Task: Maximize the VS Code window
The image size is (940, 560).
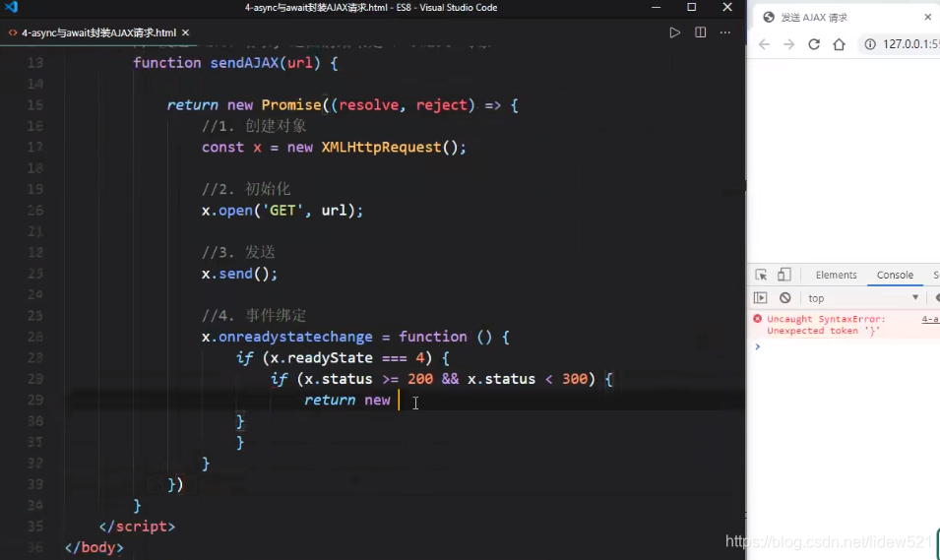Action: (x=691, y=7)
